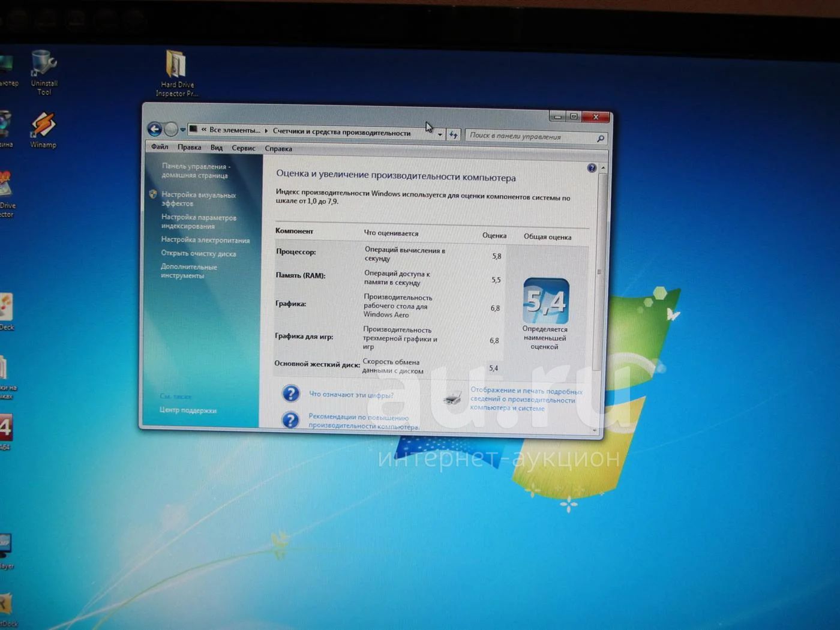Click the 5,4 overall score badge
The width and height of the screenshot is (840, 630).
click(x=546, y=301)
